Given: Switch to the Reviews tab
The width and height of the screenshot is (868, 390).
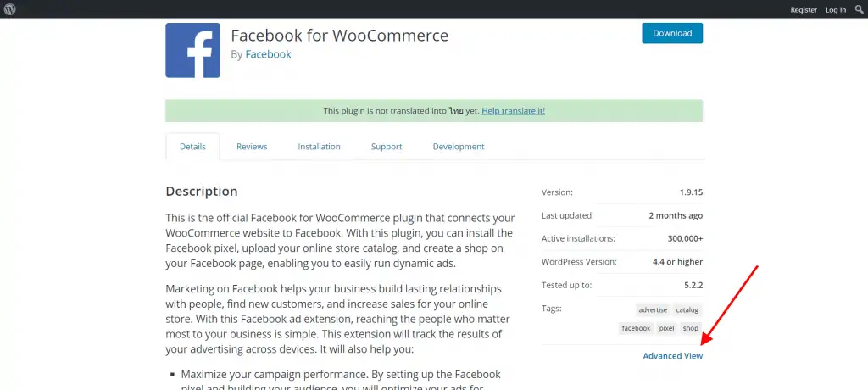Looking at the screenshot, I should [252, 147].
